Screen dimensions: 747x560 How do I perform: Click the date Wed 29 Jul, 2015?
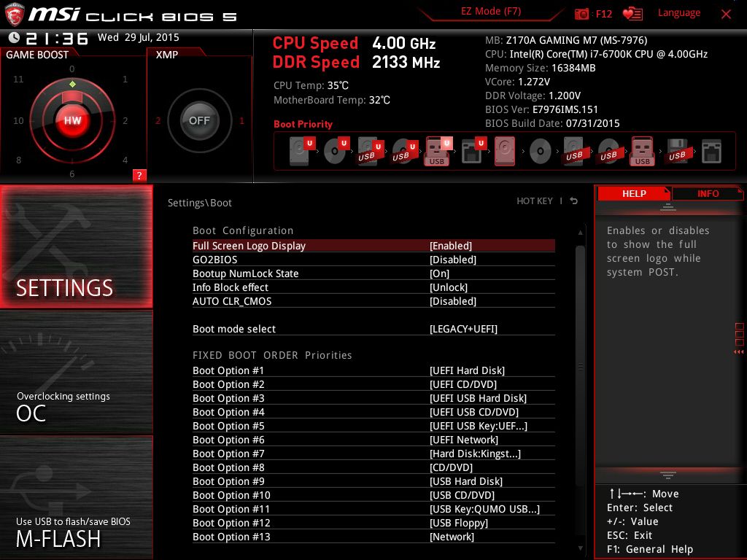138,37
